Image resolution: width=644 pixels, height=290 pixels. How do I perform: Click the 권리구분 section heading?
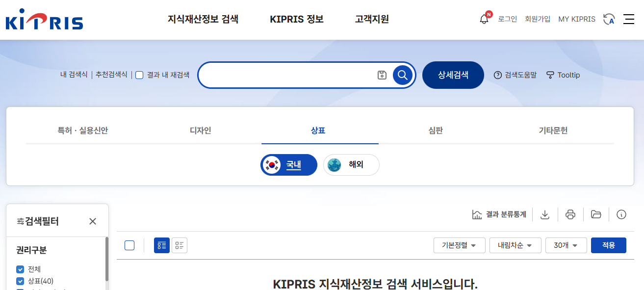(x=31, y=250)
